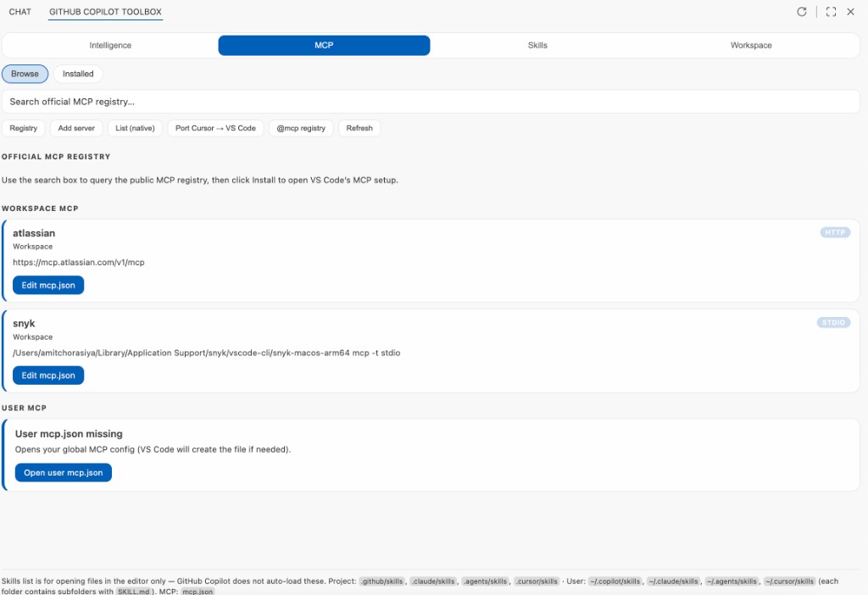This screenshot has width=868, height=595.
Task: Select the Browse pill
Action: coord(25,74)
